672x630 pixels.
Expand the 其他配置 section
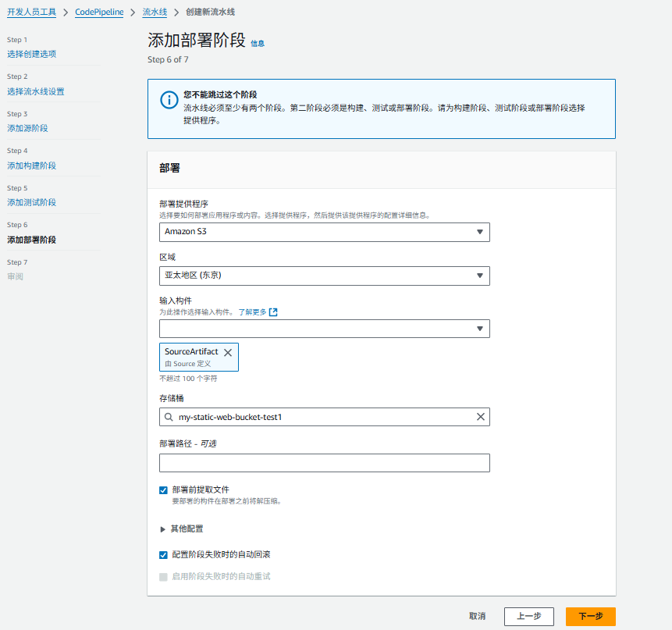[x=182, y=529]
